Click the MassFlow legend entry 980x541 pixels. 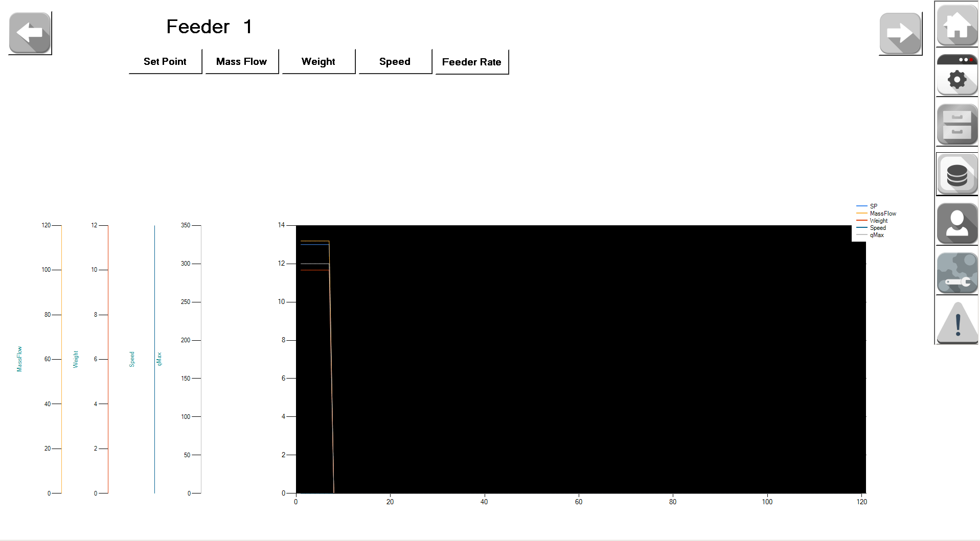point(882,214)
